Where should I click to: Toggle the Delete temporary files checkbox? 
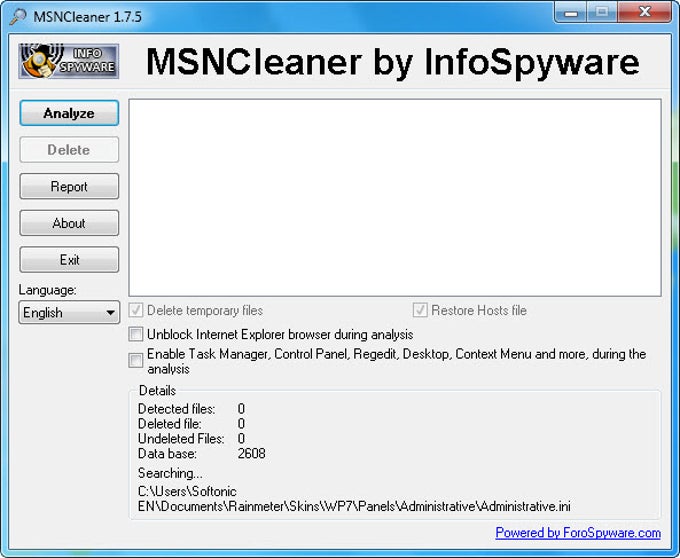tap(136, 310)
